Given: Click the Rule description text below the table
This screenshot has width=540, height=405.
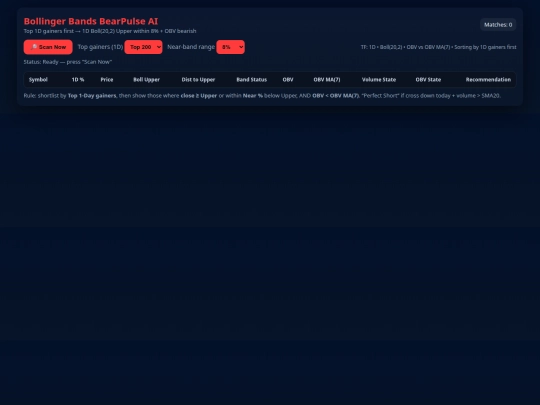Looking at the screenshot, I should pyautogui.click(x=262, y=96).
